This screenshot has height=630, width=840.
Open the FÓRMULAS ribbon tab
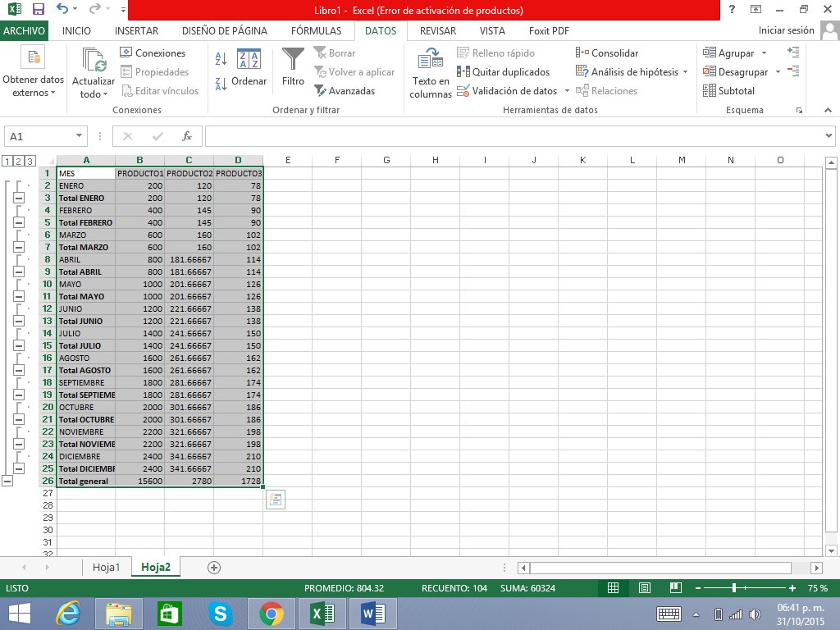316,31
